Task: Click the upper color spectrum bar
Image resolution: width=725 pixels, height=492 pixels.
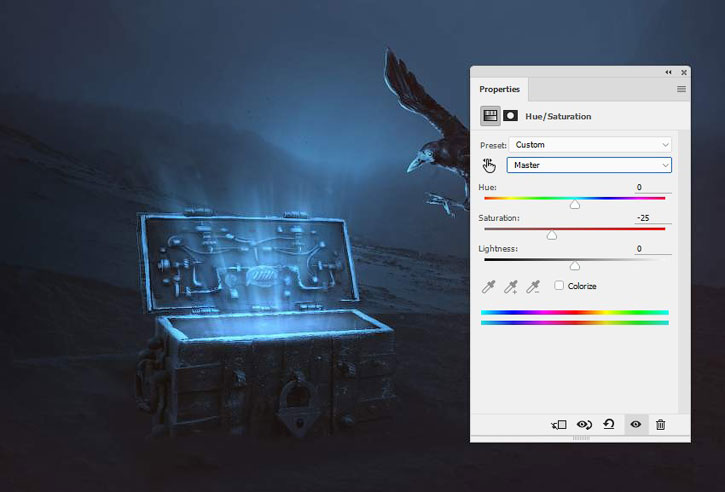Action: [x=575, y=313]
